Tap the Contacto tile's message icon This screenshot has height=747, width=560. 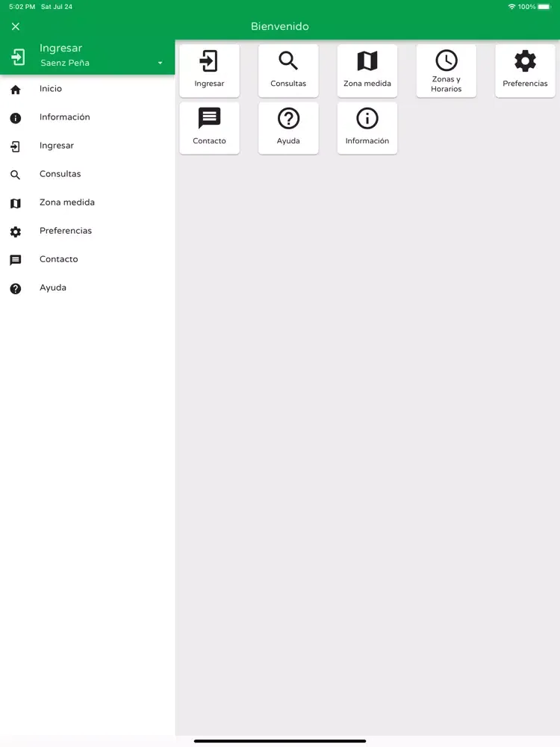pos(209,118)
